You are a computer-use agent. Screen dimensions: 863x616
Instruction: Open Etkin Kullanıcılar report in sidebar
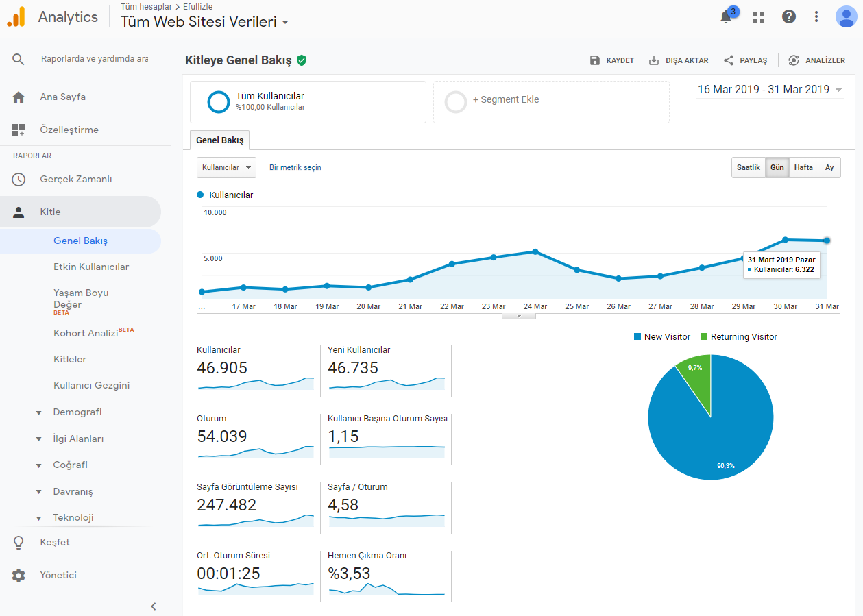pyautogui.click(x=91, y=267)
